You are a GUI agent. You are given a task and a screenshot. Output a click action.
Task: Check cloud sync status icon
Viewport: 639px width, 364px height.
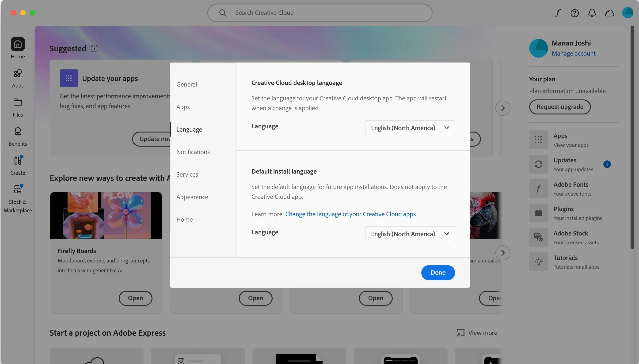click(x=609, y=13)
